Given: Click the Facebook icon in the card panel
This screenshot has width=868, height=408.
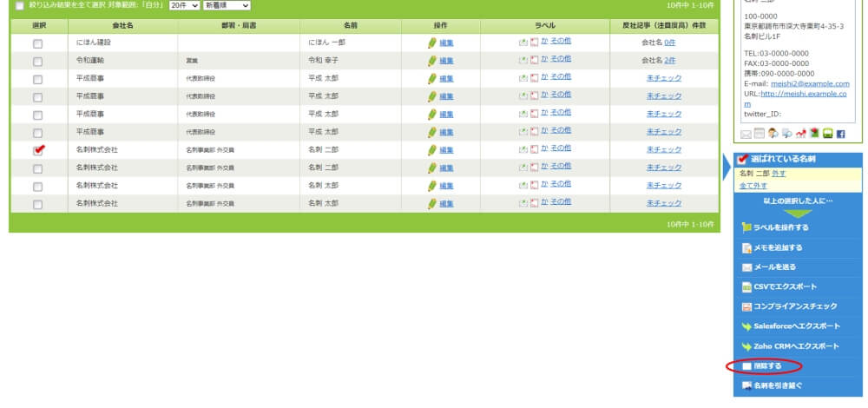Looking at the screenshot, I should click(840, 134).
